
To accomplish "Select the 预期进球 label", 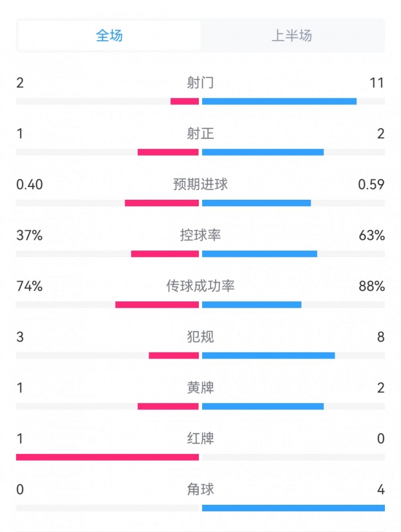I will click(x=200, y=184).
